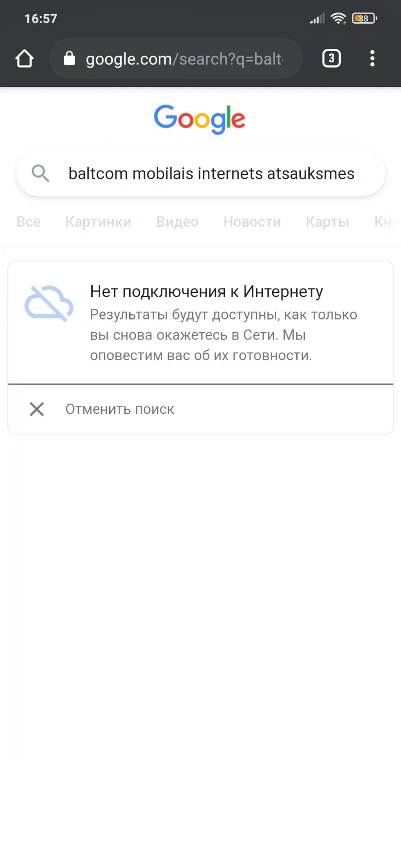Click the Google logo

coord(200,119)
